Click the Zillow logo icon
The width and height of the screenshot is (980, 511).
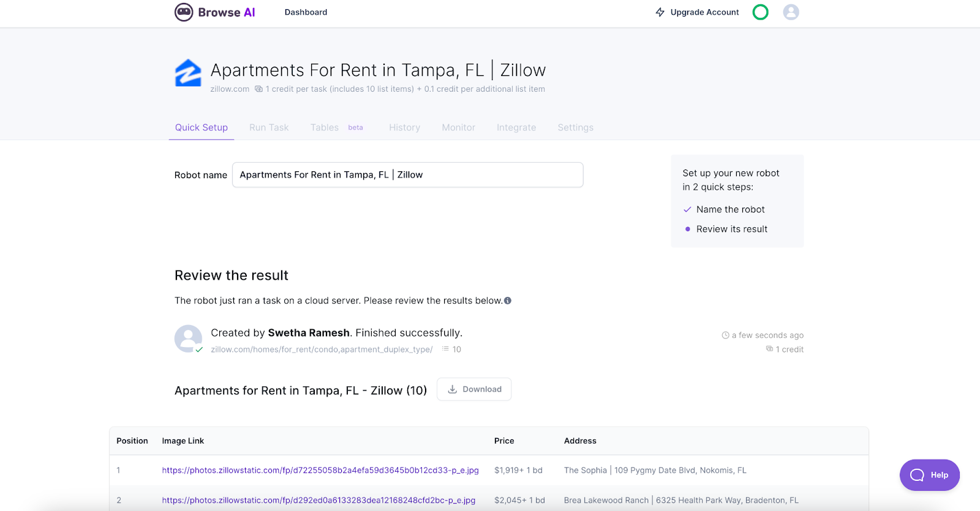(188, 73)
